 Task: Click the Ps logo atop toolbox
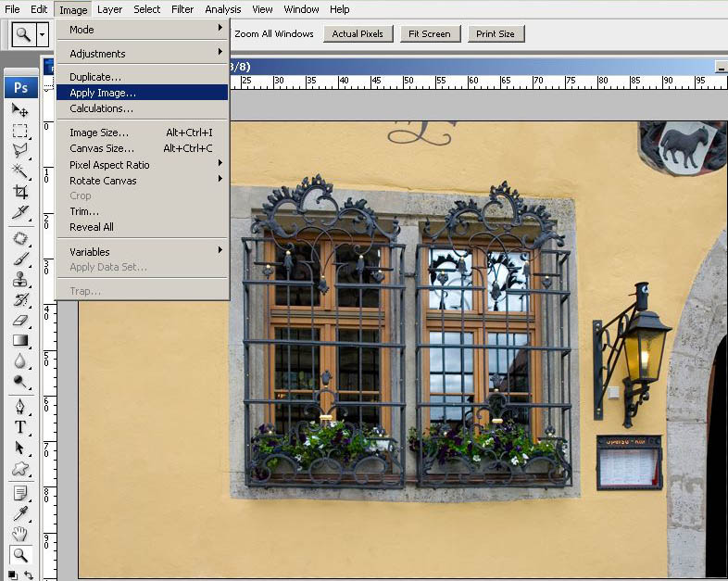click(21, 87)
